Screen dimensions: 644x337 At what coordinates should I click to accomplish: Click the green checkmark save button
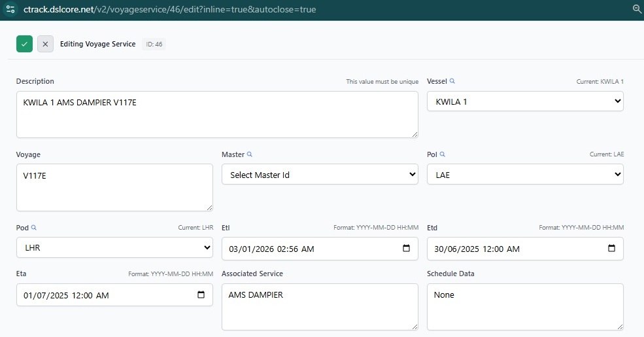click(x=24, y=44)
